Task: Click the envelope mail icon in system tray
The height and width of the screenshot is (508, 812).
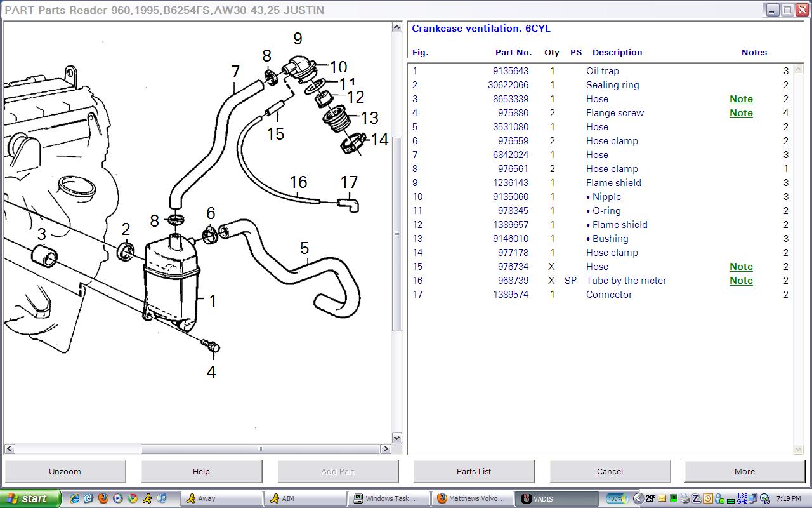Action: [662, 498]
